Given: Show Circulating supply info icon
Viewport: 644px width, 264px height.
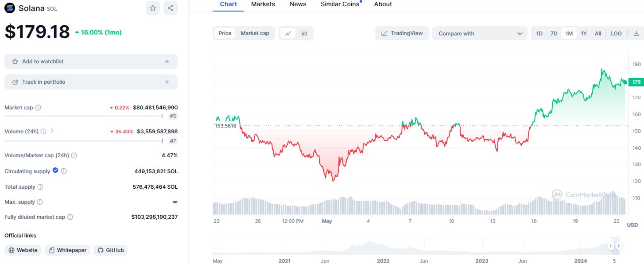Looking at the screenshot, I should pyautogui.click(x=64, y=171).
